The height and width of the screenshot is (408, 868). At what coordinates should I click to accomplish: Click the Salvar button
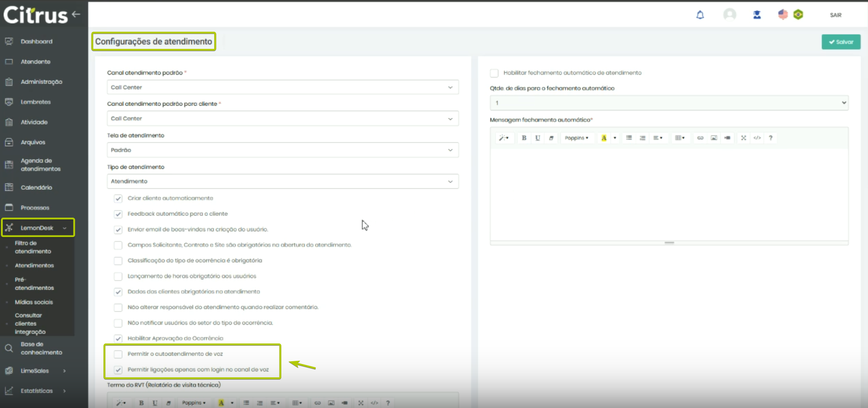[x=841, y=42]
